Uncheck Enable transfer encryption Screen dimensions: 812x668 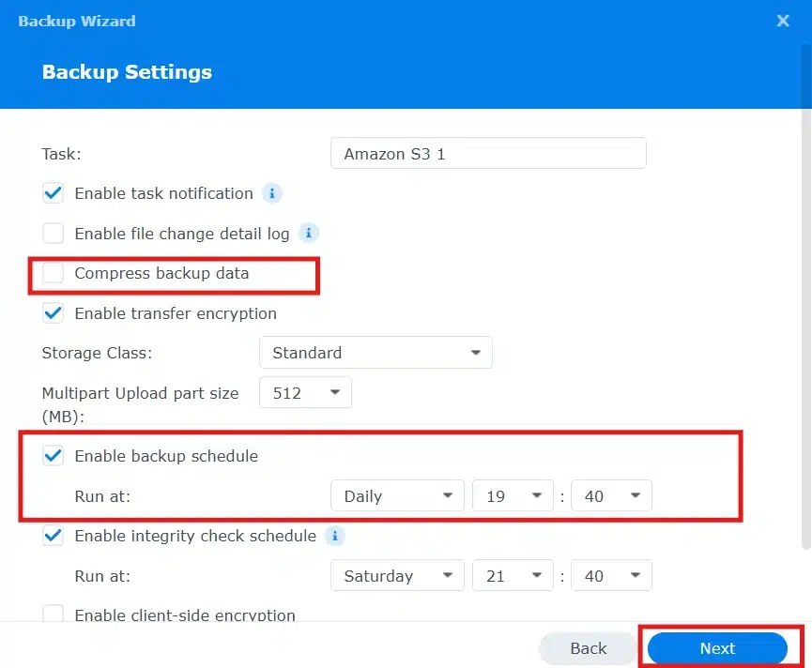[54, 313]
